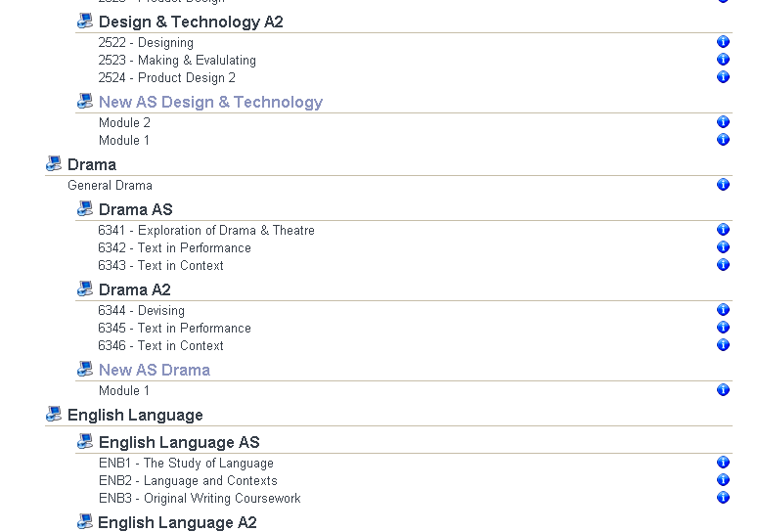Click info icon for 6346 - Text in Context
The height and width of the screenshot is (532, 759).
point(723,345)
